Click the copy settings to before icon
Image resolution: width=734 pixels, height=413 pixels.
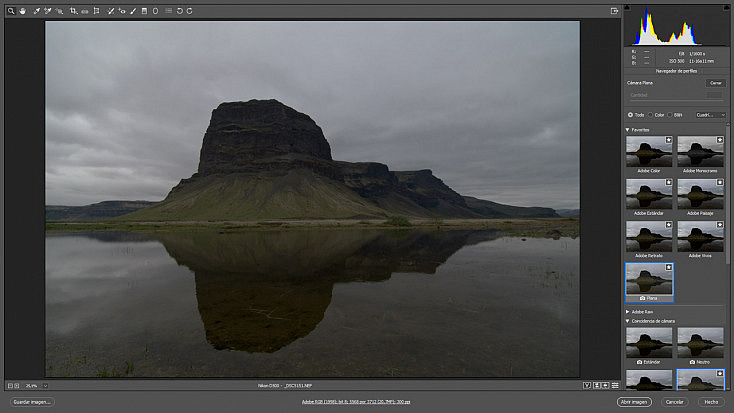coord(605,385)
